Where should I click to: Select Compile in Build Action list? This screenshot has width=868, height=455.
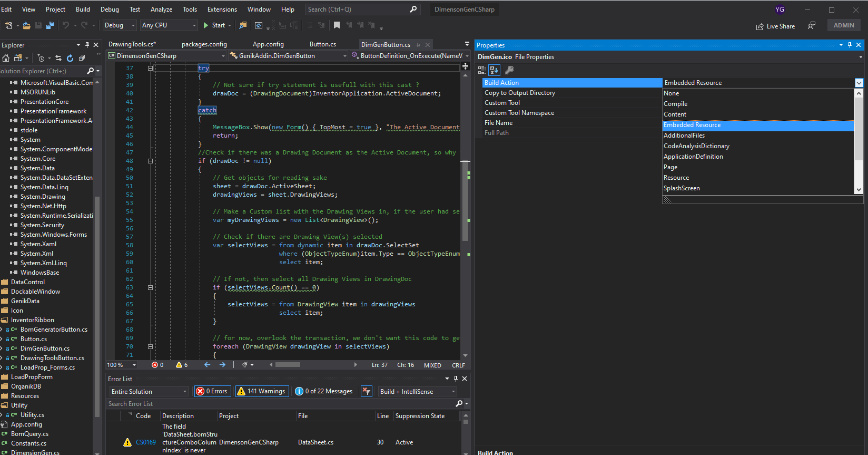(x=758, y=104)
